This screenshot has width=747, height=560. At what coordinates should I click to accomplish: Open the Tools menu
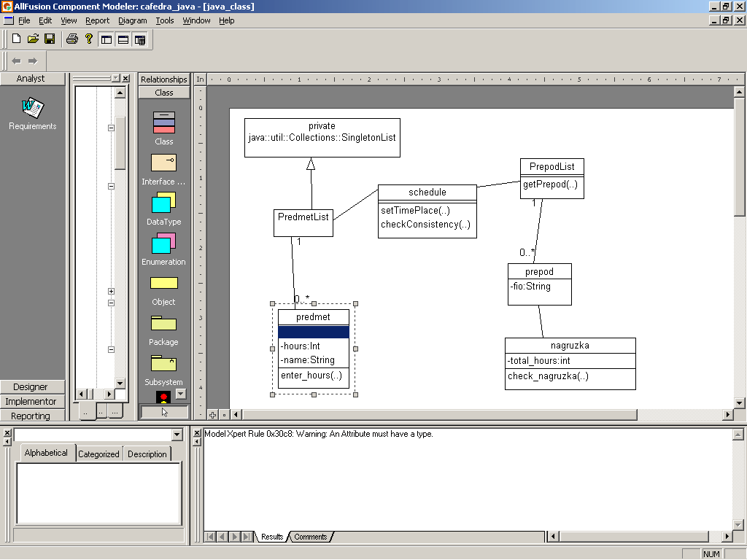(x=165, y=20)
